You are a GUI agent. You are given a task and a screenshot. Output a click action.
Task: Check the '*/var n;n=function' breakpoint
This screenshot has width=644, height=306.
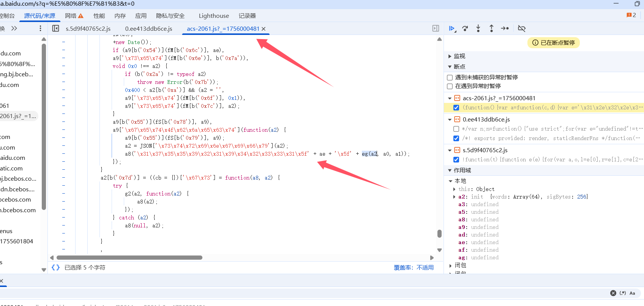tap(456, 129)
